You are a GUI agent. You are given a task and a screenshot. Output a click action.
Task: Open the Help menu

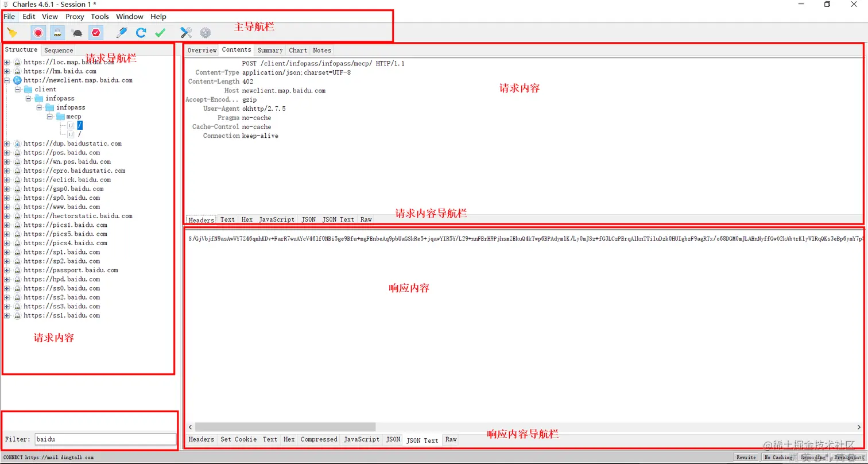pos(158,17)
